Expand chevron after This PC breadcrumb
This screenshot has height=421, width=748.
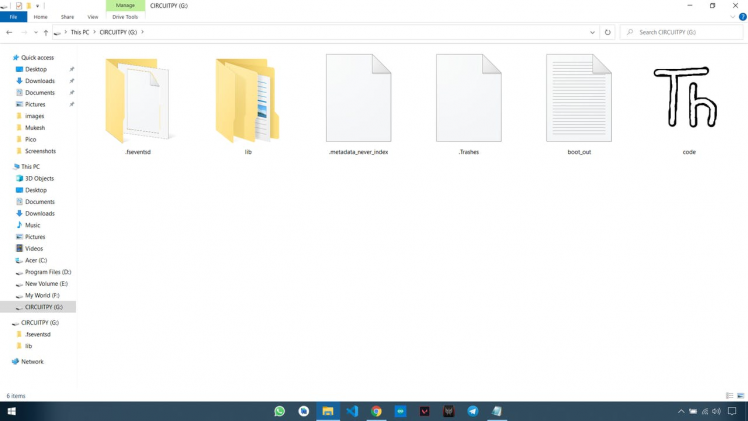[94, 32]
